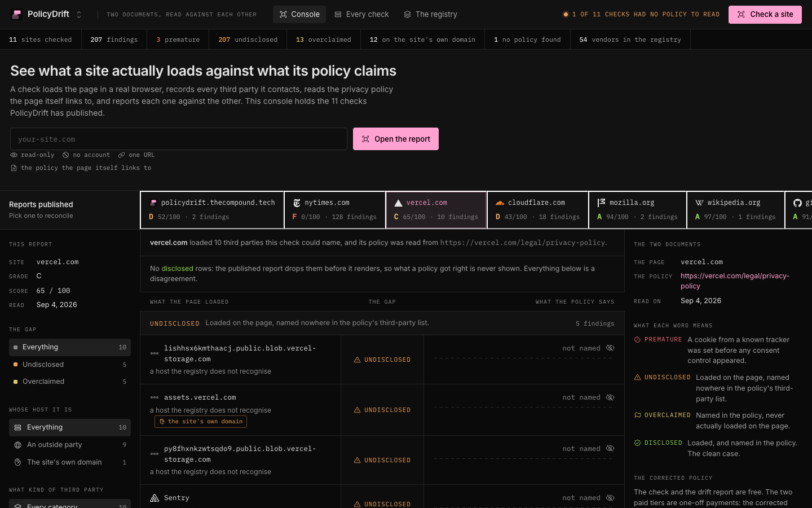Click the UNDISCLOSED badge in the py8fhxnkzwtsqdo9 row
The height and width of the screenshot is (508, 812).
tap(382, 460)
